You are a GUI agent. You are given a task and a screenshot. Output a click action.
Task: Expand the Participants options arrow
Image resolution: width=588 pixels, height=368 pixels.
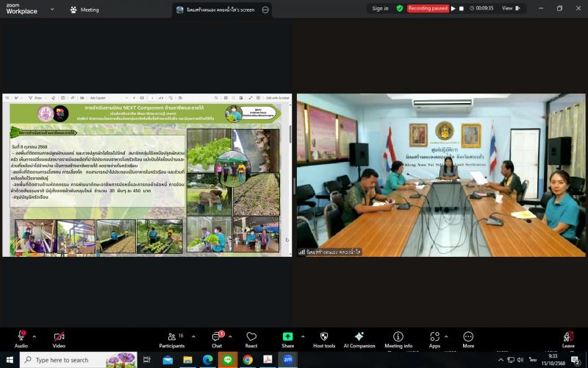[x=193, y=336]
